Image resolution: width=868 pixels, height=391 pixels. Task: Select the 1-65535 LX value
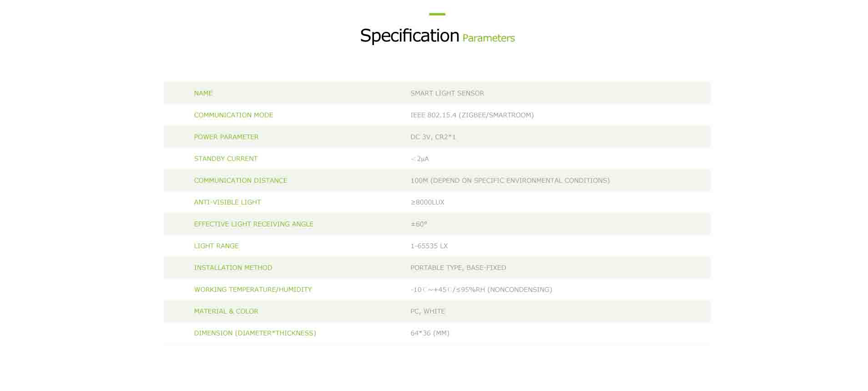[429, 246]
